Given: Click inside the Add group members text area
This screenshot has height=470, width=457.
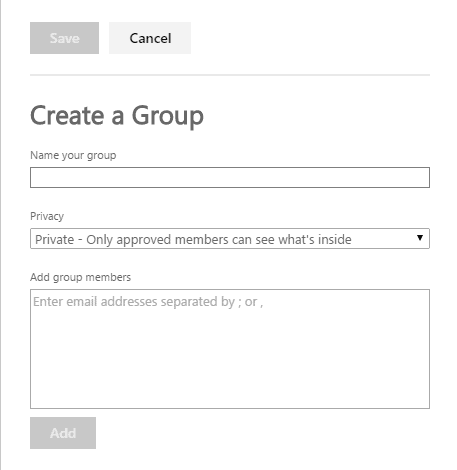Looking at the screenshot, I should (x=230, y=349).
